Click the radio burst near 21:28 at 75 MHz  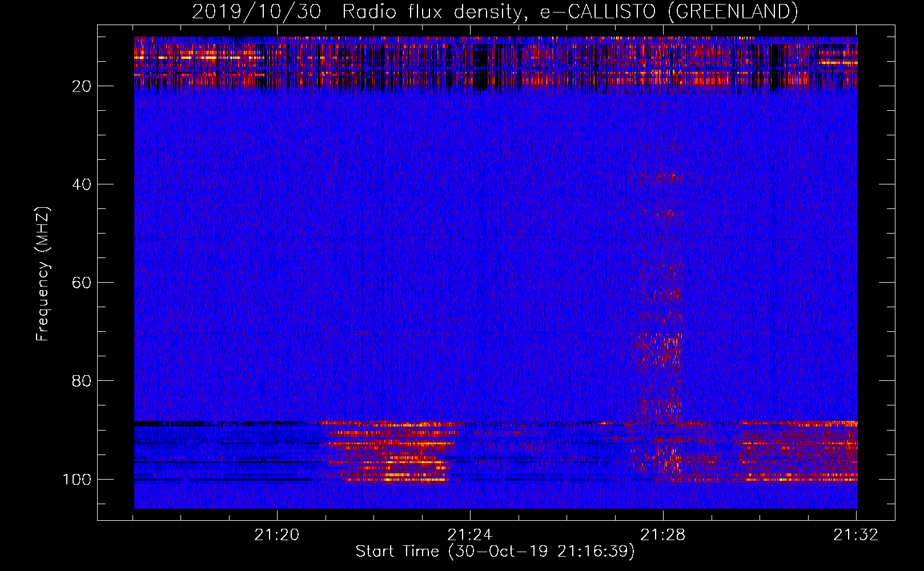[x=658, y=351]
